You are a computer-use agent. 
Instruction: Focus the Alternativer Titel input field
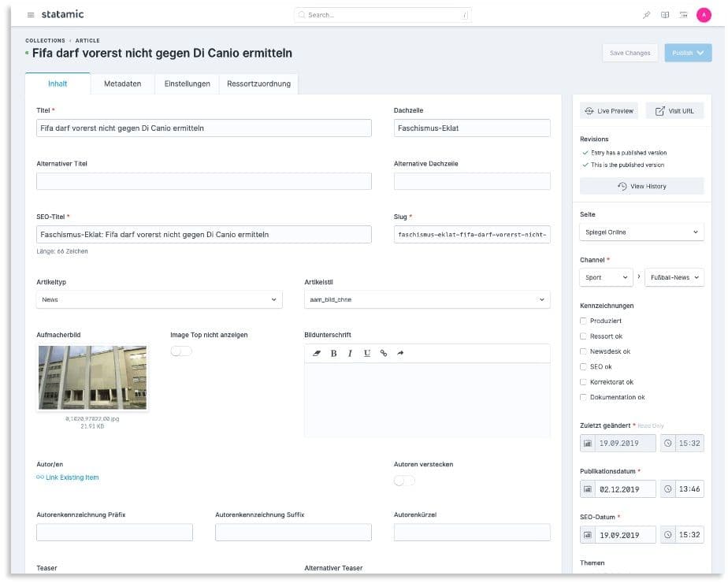coord(204,181)
